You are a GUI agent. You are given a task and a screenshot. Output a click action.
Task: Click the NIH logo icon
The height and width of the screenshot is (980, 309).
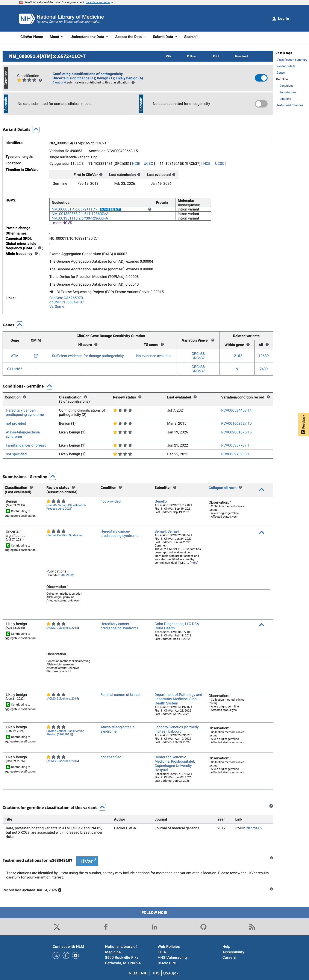click(x=27, y=19)
